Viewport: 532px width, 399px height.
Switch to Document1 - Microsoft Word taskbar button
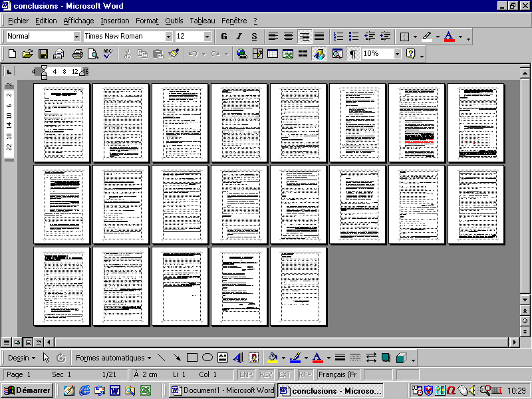[223, 390]
